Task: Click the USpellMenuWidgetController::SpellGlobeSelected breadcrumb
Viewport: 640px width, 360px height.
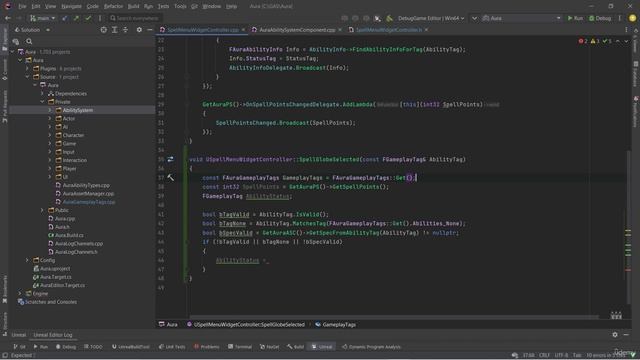Action: pos(246,324)
